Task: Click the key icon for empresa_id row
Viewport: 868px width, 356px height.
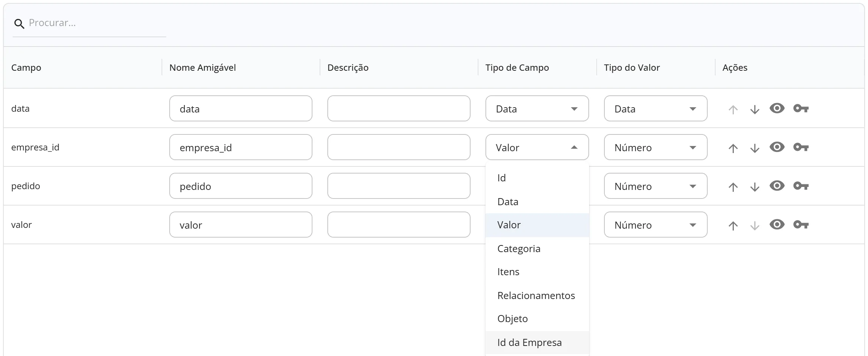Action: coord(801,147)
